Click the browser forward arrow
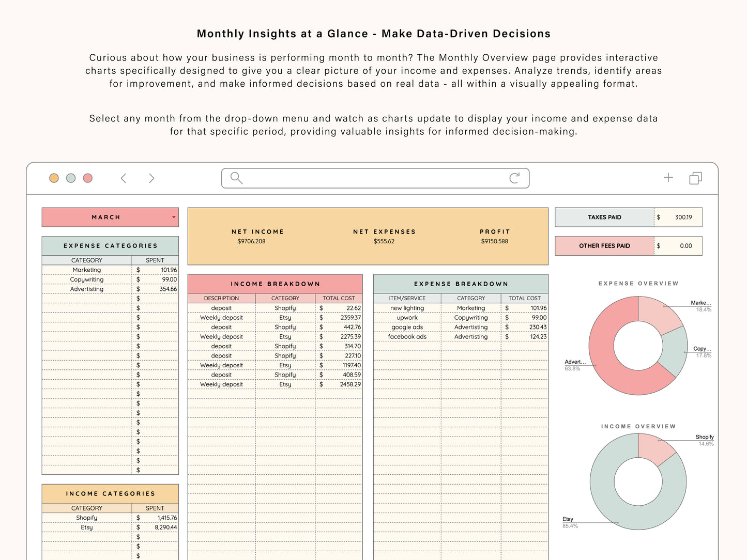The height and width of the screenshot is (560, 747). point(151,178)
